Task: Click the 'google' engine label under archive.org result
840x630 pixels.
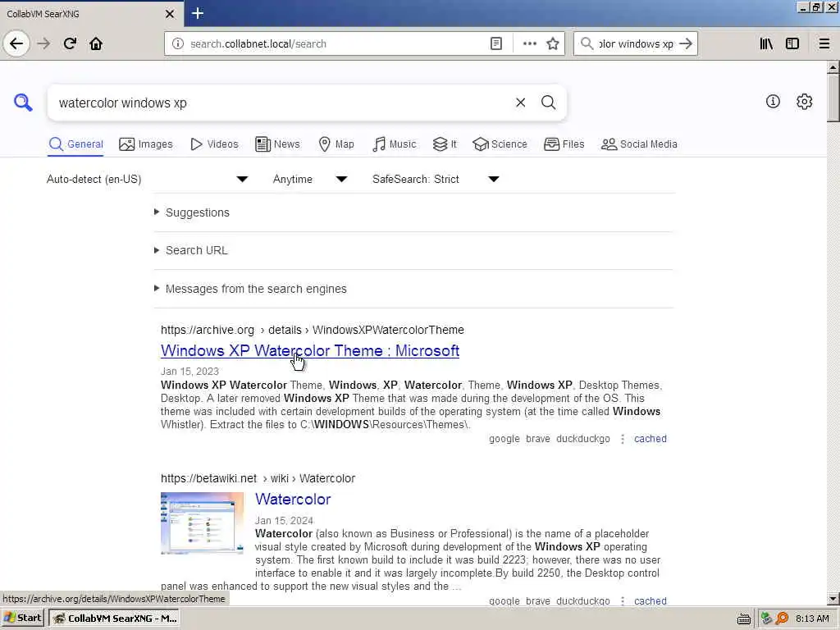Action: click(x=504, y=439)
